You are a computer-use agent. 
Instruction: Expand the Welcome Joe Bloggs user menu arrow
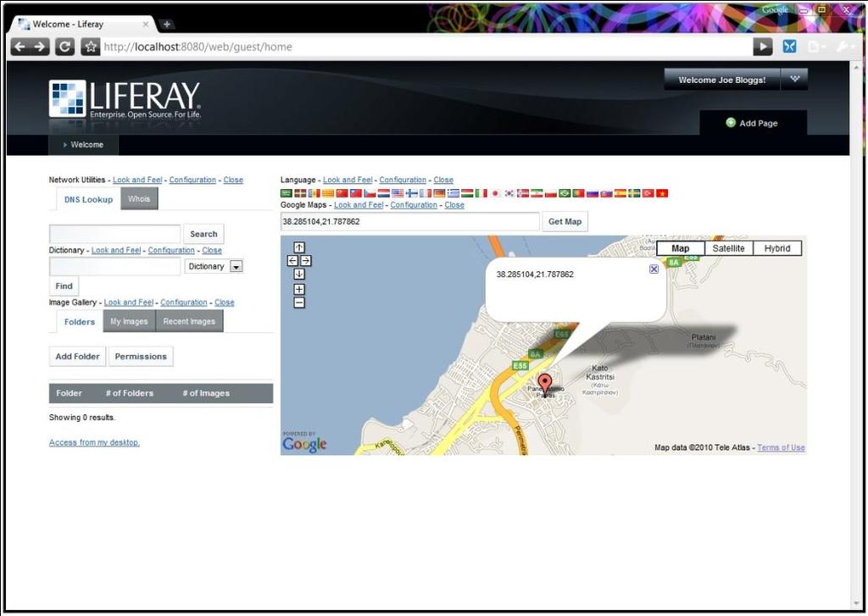coord(794,79)
